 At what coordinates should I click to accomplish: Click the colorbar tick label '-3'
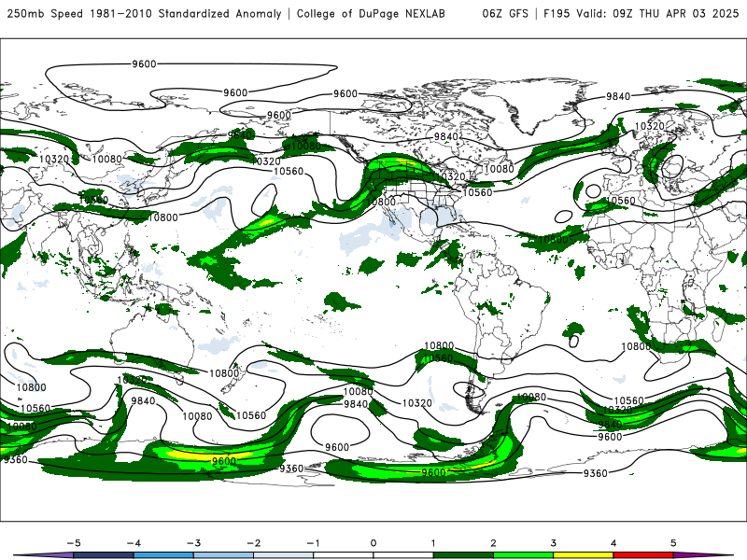[x=193, y=543]
